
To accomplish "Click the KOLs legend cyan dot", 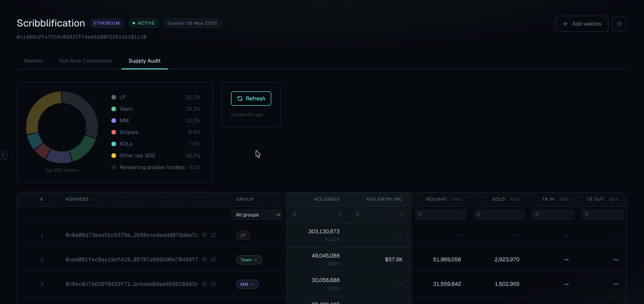I will [114, 144].
